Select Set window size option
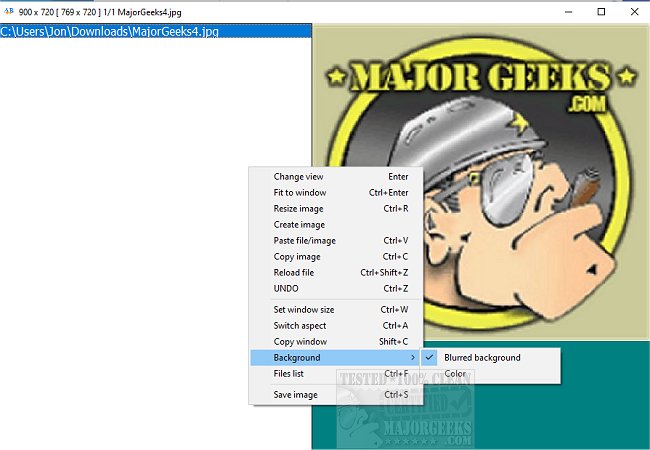 point(336,310)
